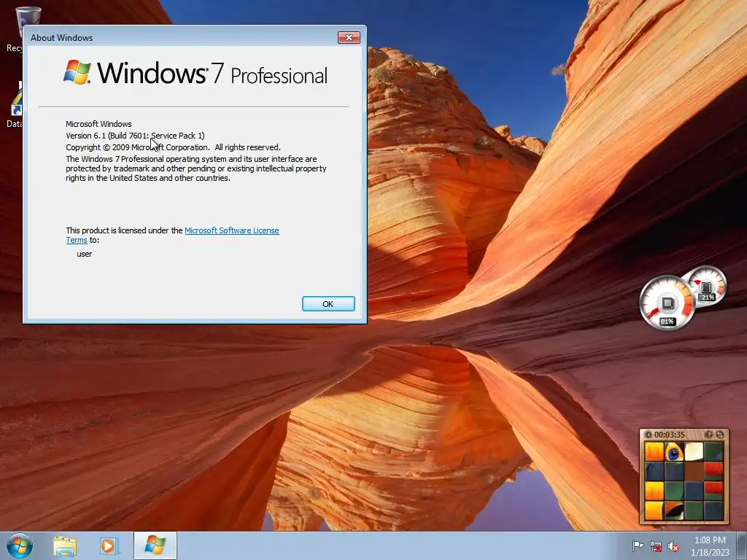The width and height of the screenshot is (747, 560).
Task: Click the muted volume tray icon
Action: [x=673, y=547]
